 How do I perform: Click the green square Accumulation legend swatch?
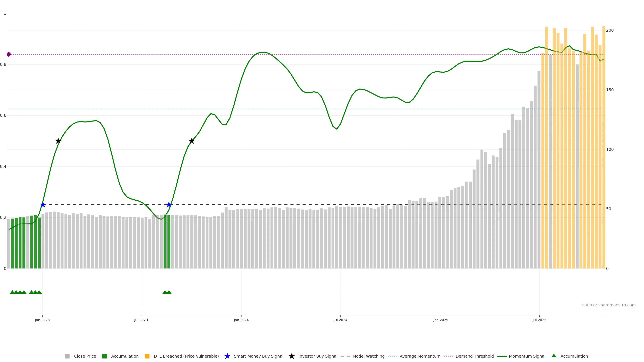104,356
